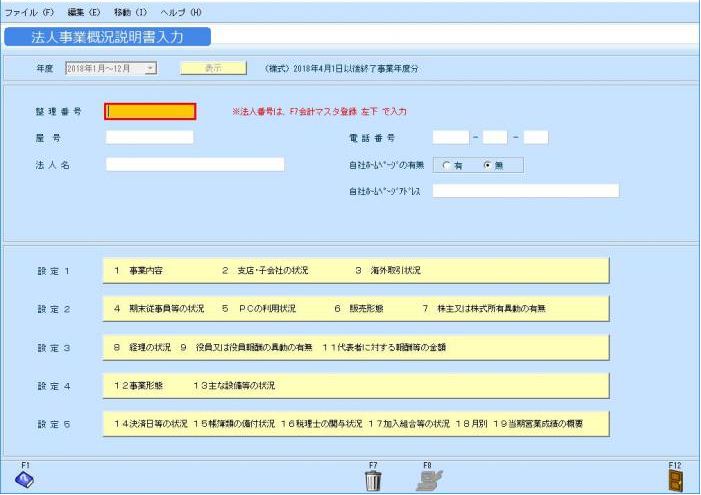Open the ヘルプ(H) menu
701x495 pixels.
[x=181, y=12]
